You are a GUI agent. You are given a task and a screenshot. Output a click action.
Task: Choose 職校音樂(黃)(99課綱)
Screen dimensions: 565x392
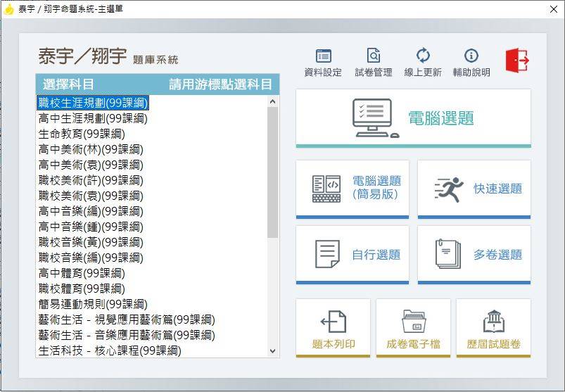pyautogui.click(x=91, y=242)
